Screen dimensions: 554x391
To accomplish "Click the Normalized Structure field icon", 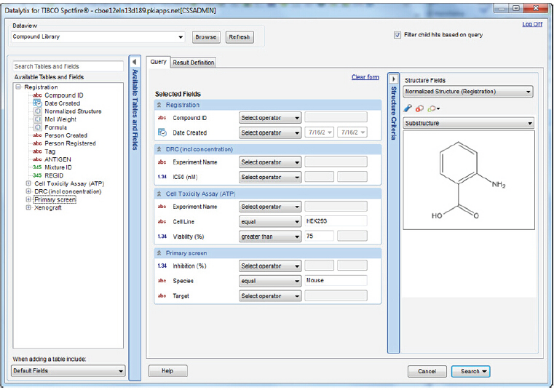I will tap(37, 111).
